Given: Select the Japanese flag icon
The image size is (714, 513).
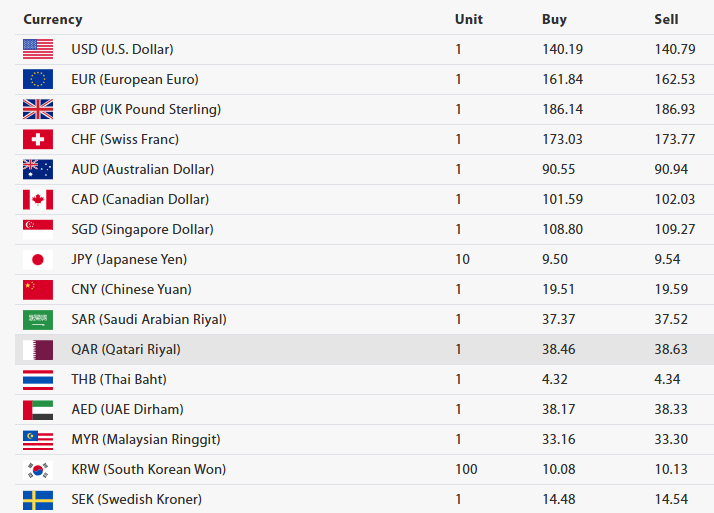Looking at the screenshot, I should pyautogui.click(x=38, y=259).
